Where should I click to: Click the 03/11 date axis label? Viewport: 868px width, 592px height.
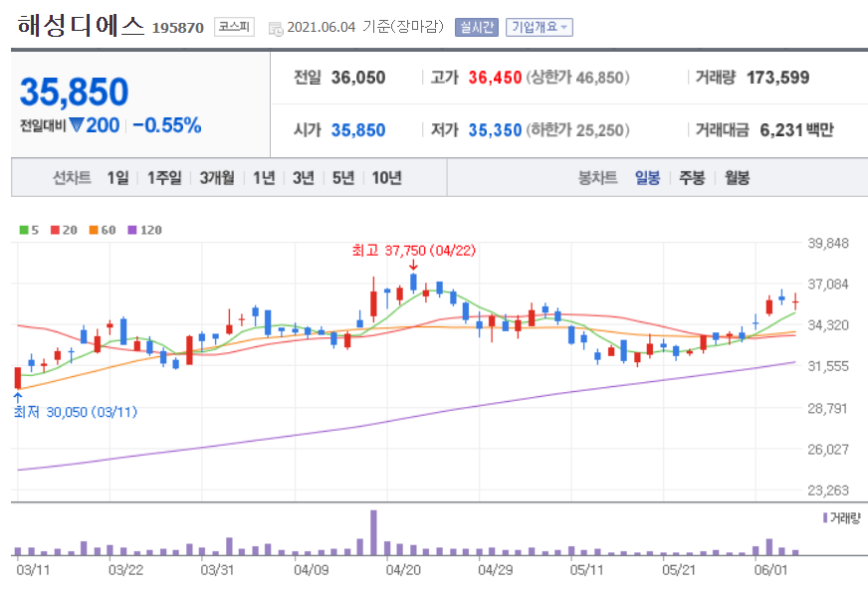(33, 570)
